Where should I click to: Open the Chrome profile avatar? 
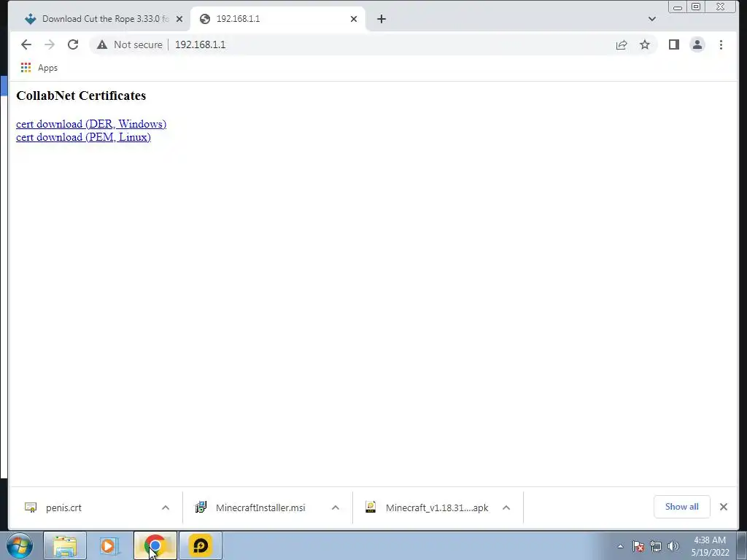(697, 44)
